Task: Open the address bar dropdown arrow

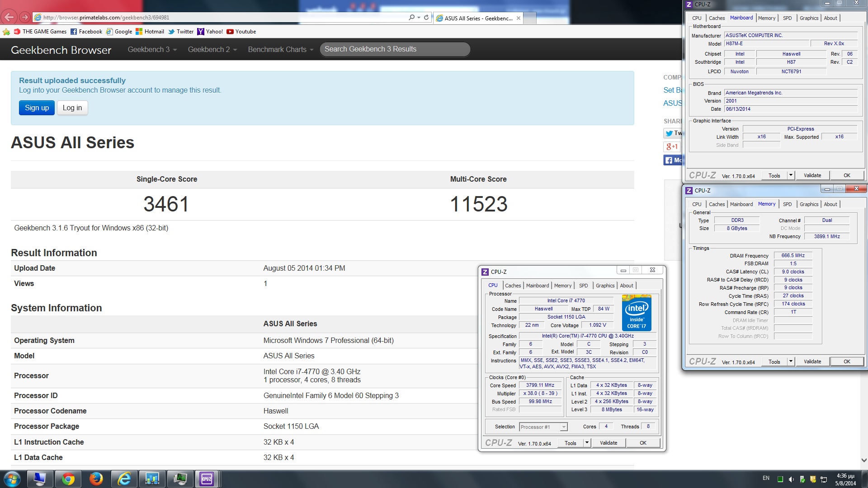Action: point(419,17)
